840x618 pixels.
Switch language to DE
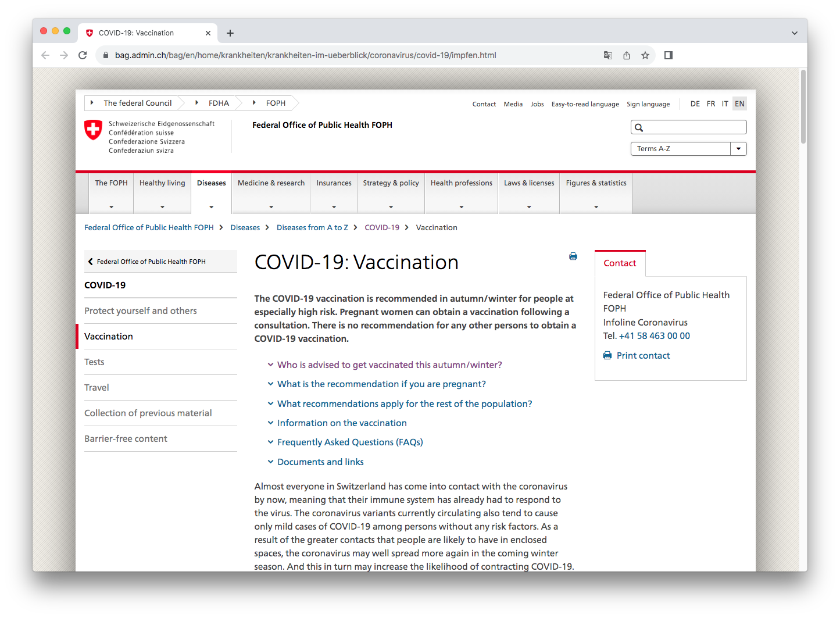[695, 104]
